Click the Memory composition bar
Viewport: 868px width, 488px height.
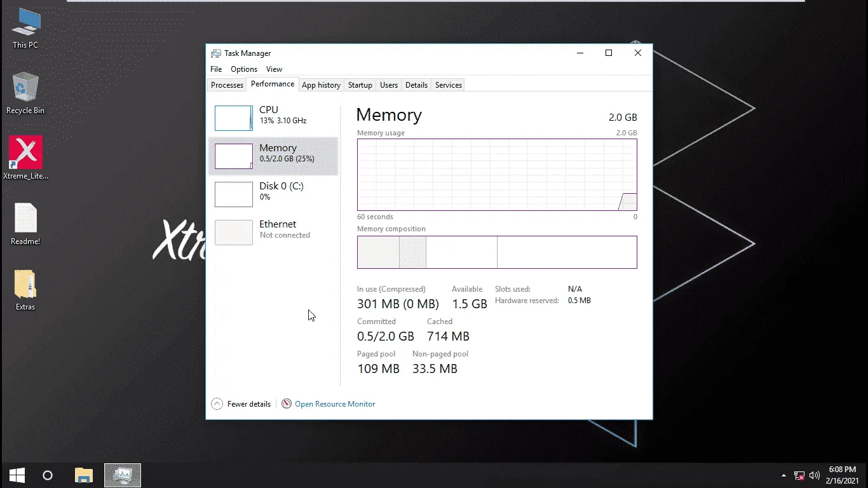click(x=497, y=252)
